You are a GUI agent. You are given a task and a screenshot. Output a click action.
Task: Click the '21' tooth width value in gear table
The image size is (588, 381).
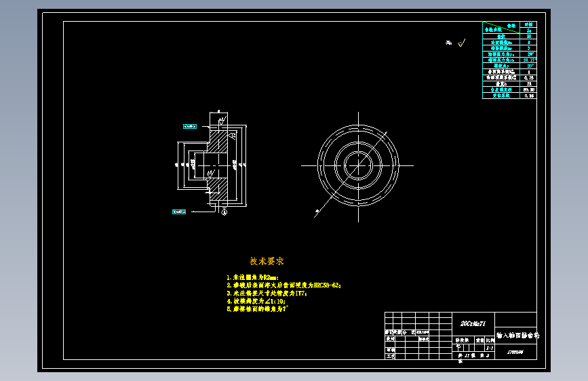tap(529, 84)
